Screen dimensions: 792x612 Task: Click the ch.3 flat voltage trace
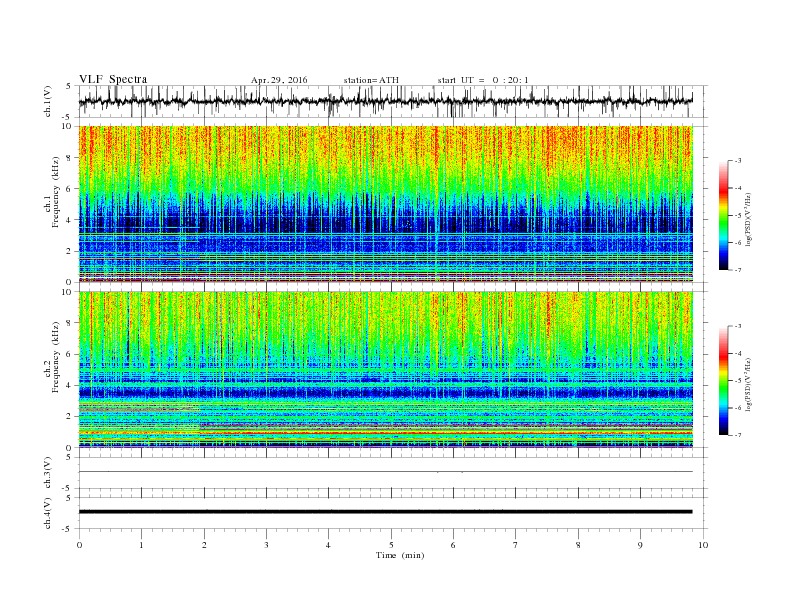pyautogui.click(x=385, y=472)
